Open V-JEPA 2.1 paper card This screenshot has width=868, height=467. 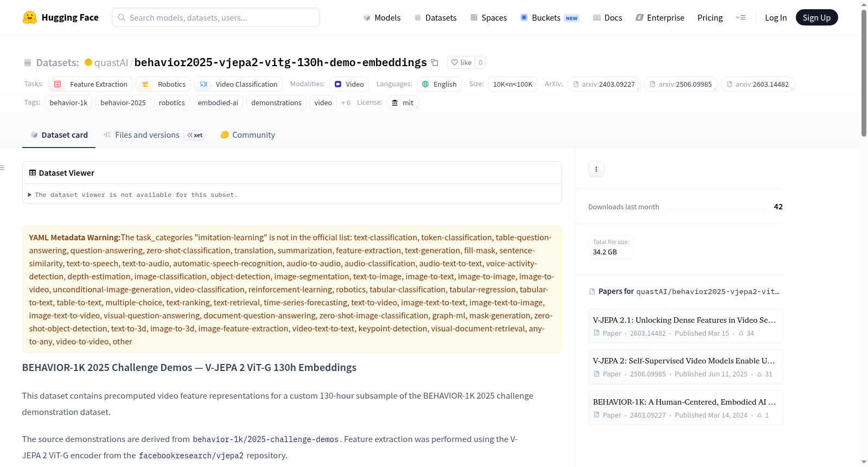685,325
